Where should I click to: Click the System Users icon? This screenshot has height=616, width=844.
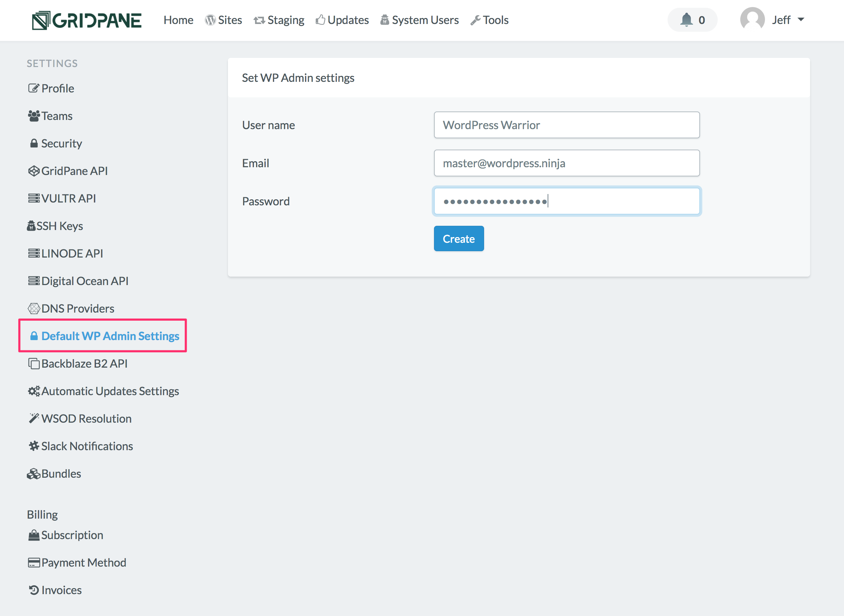coord(385,20)
